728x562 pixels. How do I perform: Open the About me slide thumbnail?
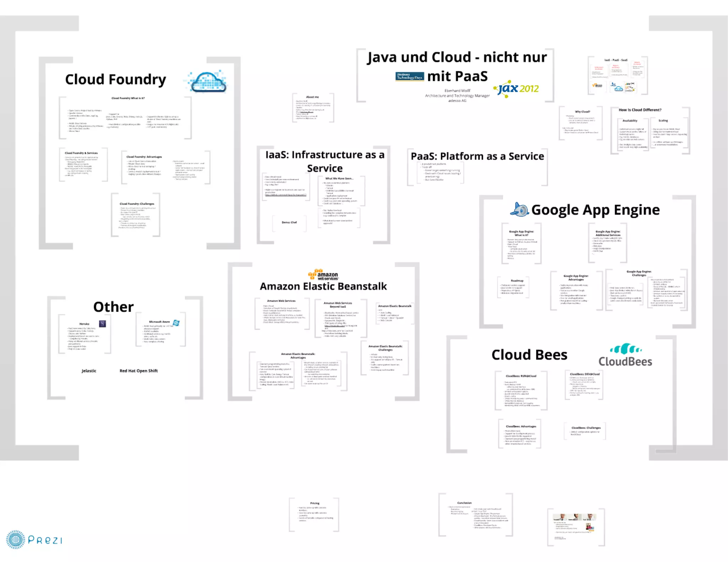click(x=313, y=108)
